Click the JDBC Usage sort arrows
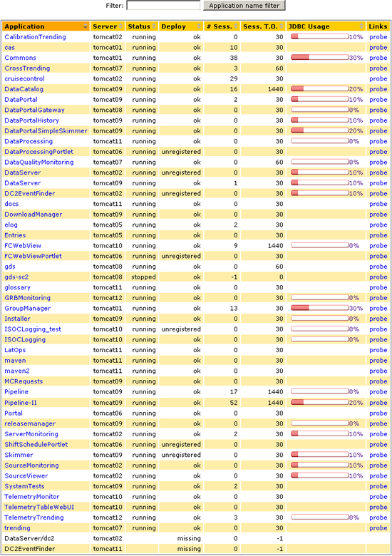 pos(361,26)
